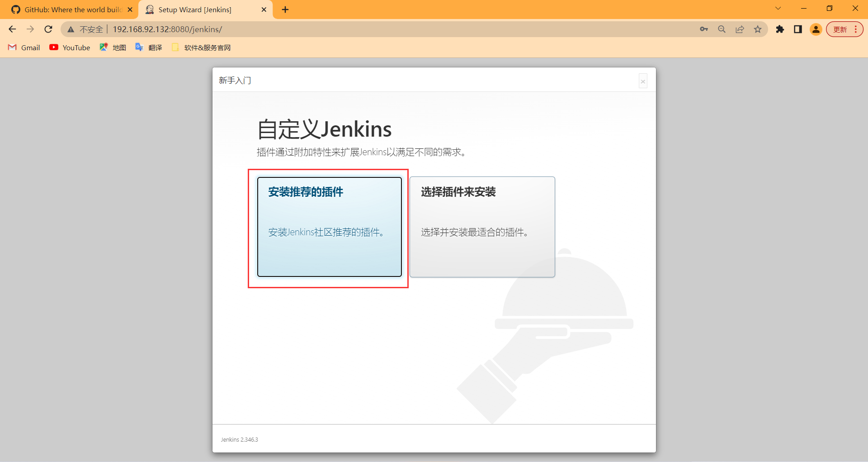Switch to GitHub tab
868x462 pixels.
pyautogui.click(x=73, y=10)
